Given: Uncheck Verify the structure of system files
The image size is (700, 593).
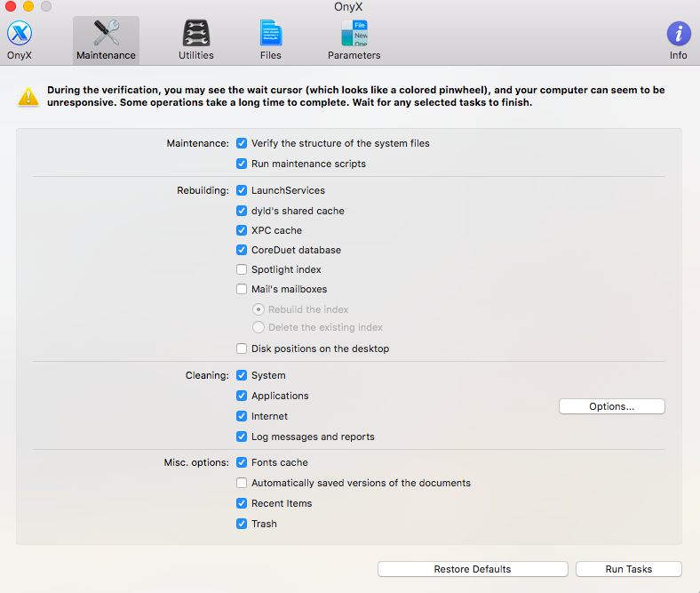Looking at the screenshot, I should 242,143.
